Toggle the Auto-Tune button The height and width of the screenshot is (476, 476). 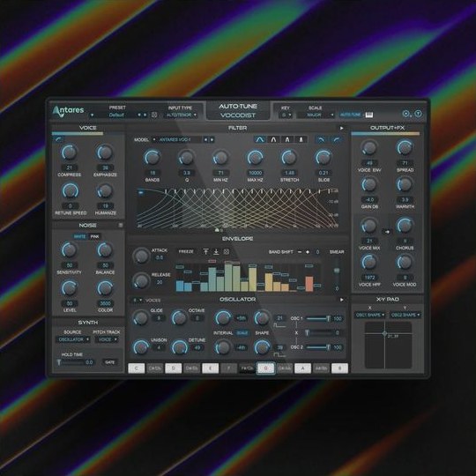click(351, 115)
